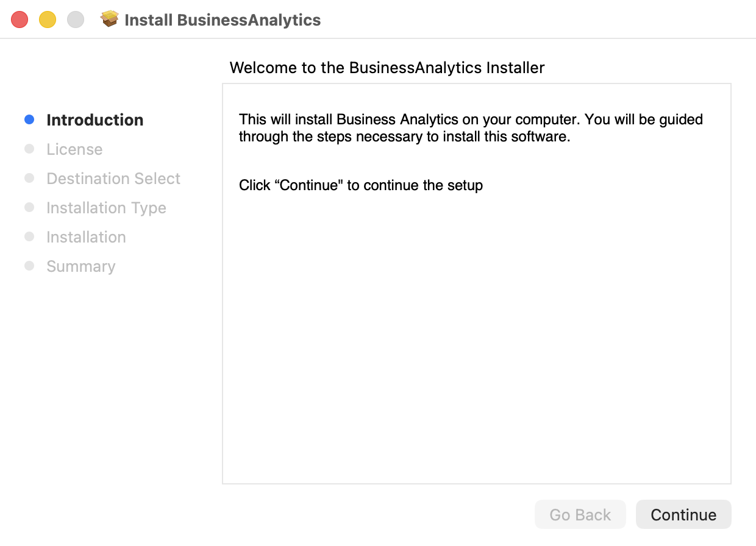Select the License step in sidebar
Image resolution: width=756 pixels, height=546 pixels.
coord(74,149)
